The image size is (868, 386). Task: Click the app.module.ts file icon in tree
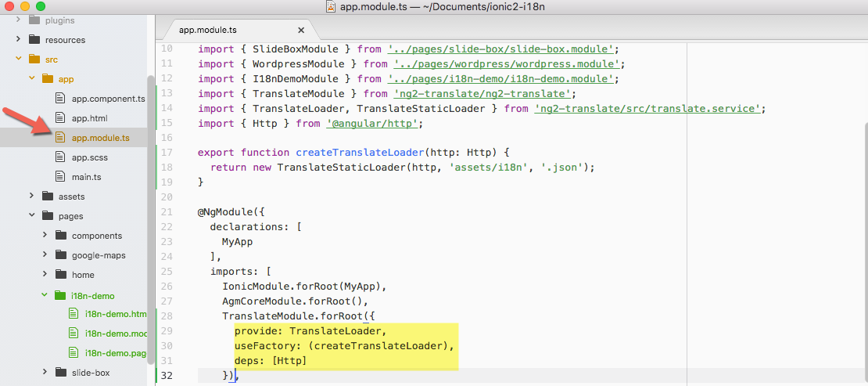point(61,138)
